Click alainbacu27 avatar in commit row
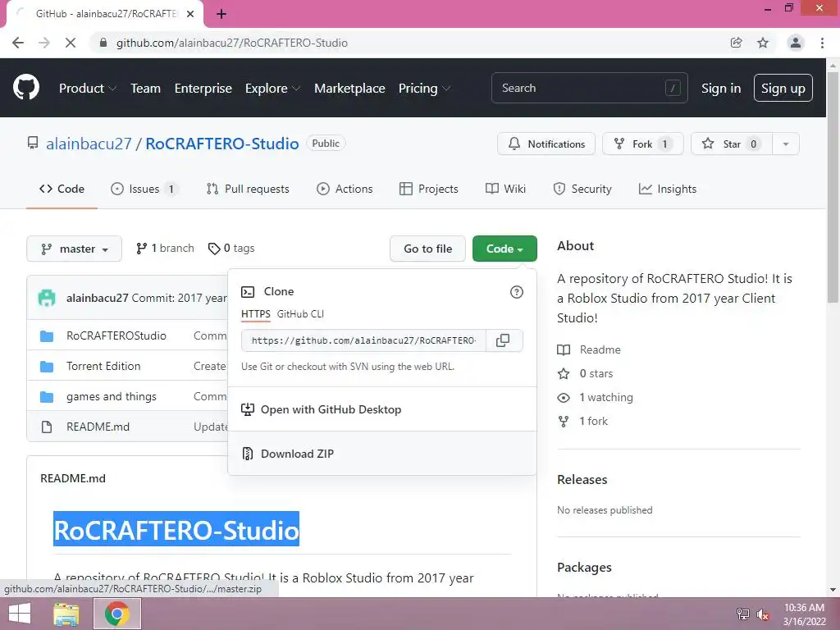840x630 pixels. pos(47,298)
